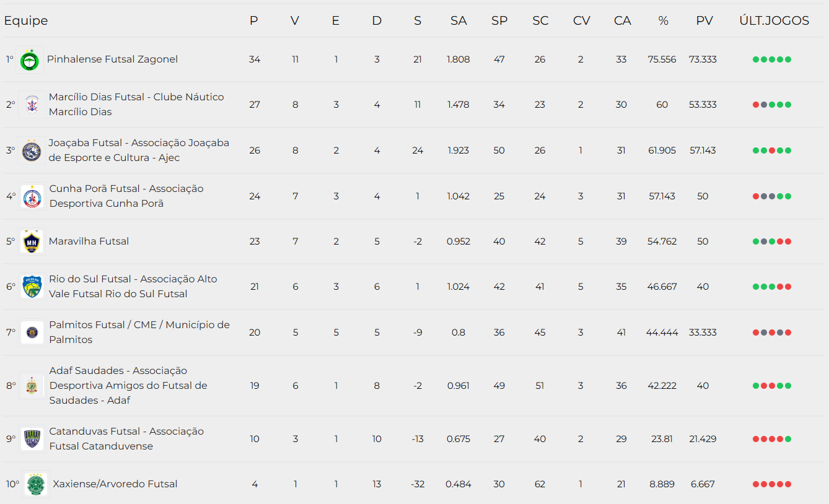Open the Catanduvas Futsal shield logo
Screen dimensions: 829x504
32,439
